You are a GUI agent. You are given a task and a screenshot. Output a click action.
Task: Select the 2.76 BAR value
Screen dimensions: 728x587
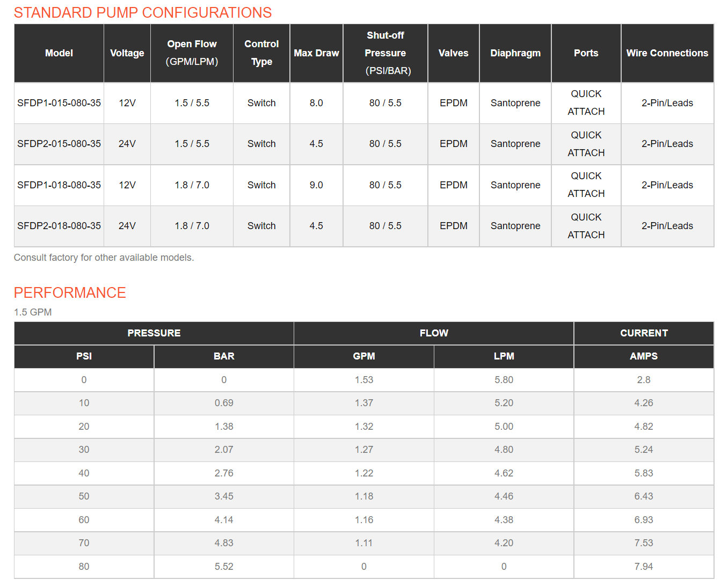pos(224,473)
